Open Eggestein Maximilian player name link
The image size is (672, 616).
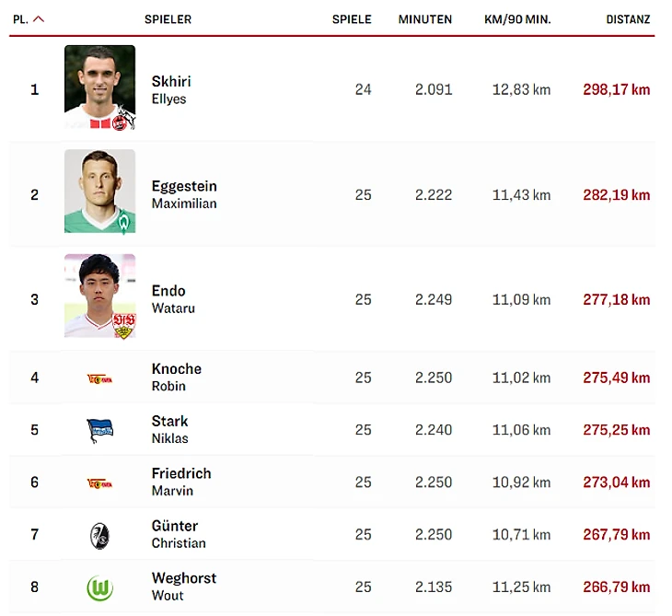184,194
